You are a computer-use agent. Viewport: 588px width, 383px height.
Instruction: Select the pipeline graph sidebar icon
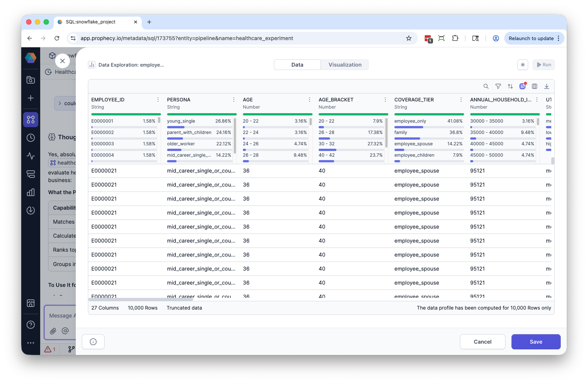click(31, 120)
